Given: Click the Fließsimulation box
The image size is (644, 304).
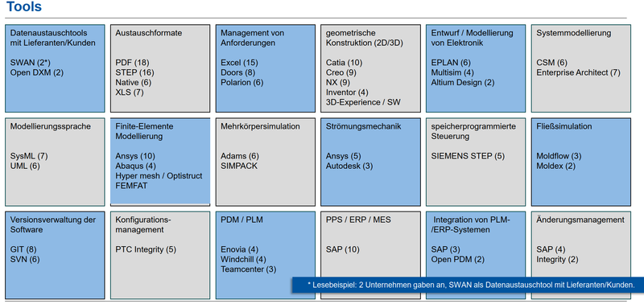Looking at the screenshot, I should tap(580, 162).
